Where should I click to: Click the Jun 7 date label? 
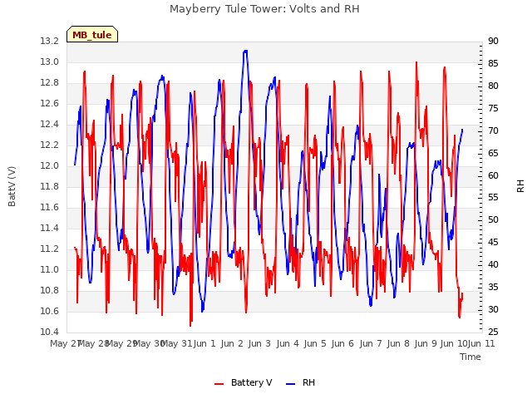(371, 344)
